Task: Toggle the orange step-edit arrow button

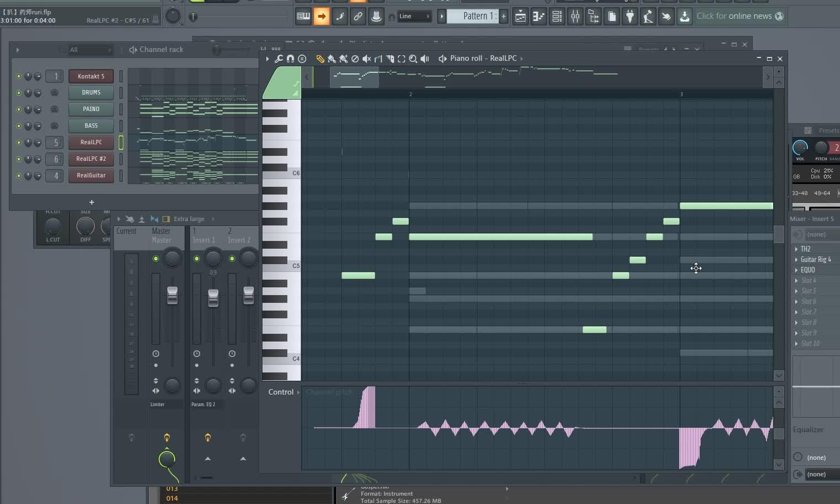Action: pos(321,16)
